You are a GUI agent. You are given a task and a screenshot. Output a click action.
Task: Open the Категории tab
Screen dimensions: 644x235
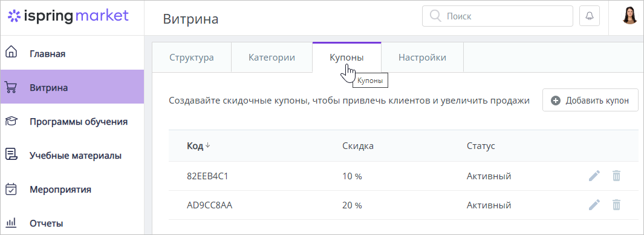[272, 58]
